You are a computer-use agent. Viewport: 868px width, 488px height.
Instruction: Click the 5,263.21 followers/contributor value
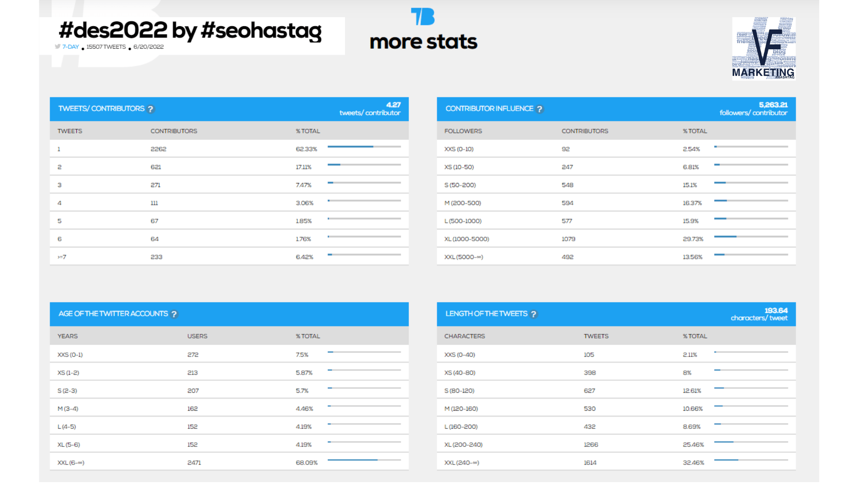pyautogui.click(x=754, y=109)
